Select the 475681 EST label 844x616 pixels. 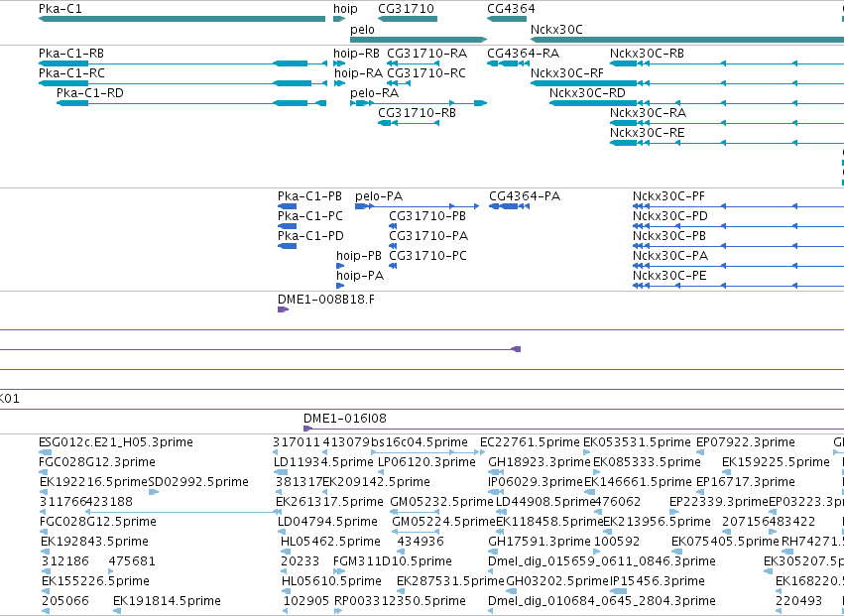[x=132, y=561]
